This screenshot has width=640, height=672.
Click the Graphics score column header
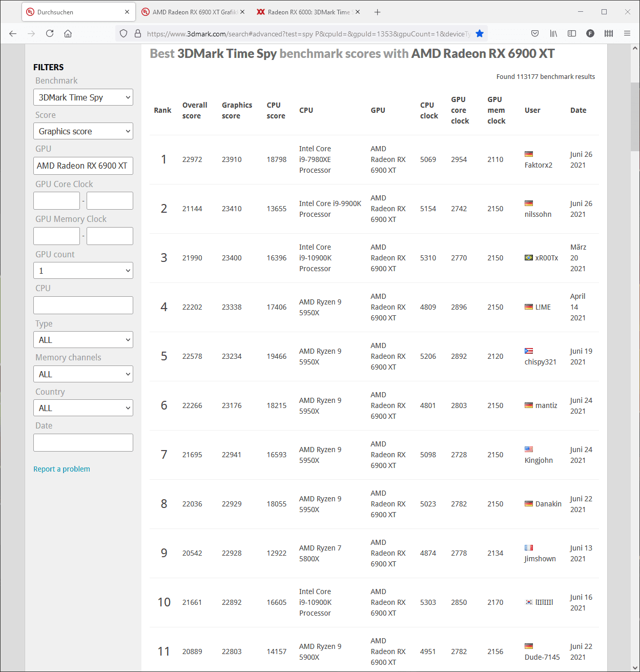(237, 110)
